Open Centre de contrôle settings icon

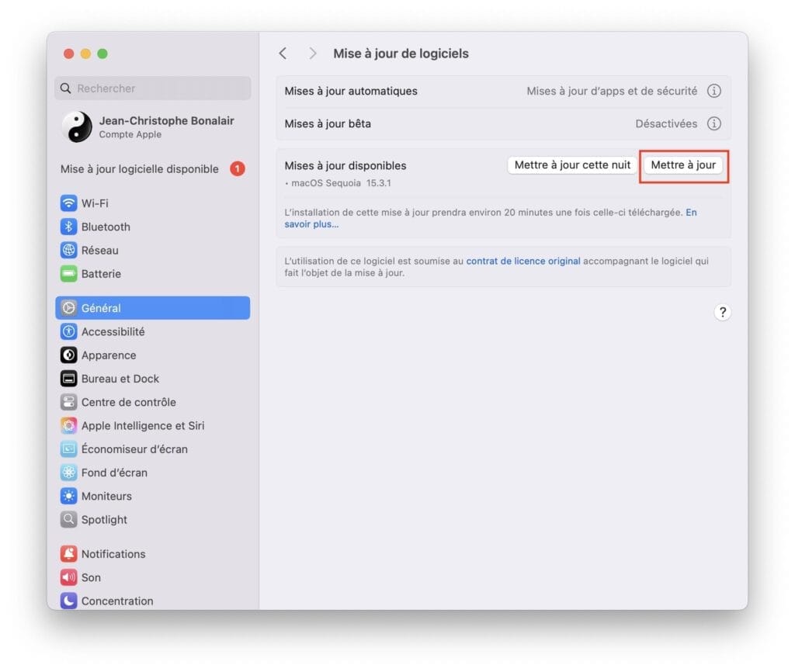(69, 402)
